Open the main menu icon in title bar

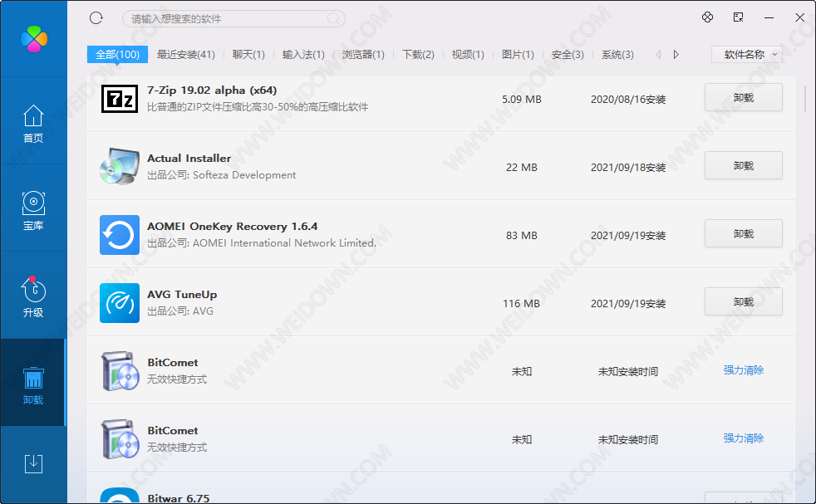point(738,17)
